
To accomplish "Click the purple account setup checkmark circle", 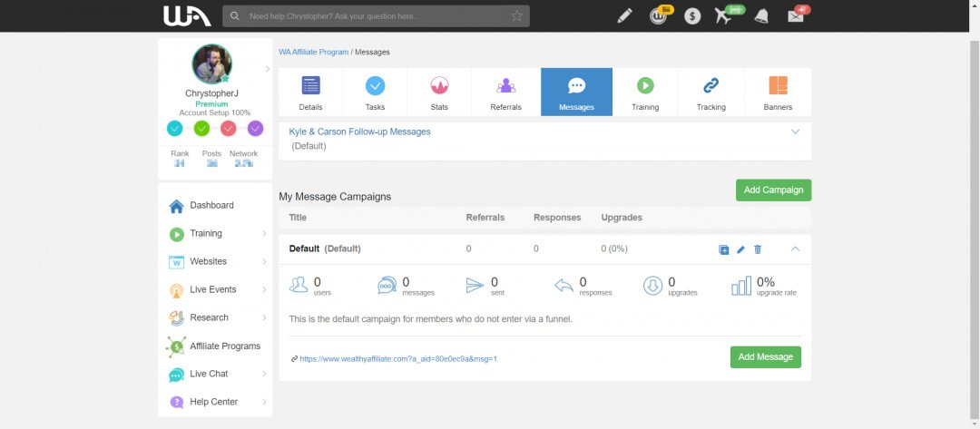I will point(255,129).
